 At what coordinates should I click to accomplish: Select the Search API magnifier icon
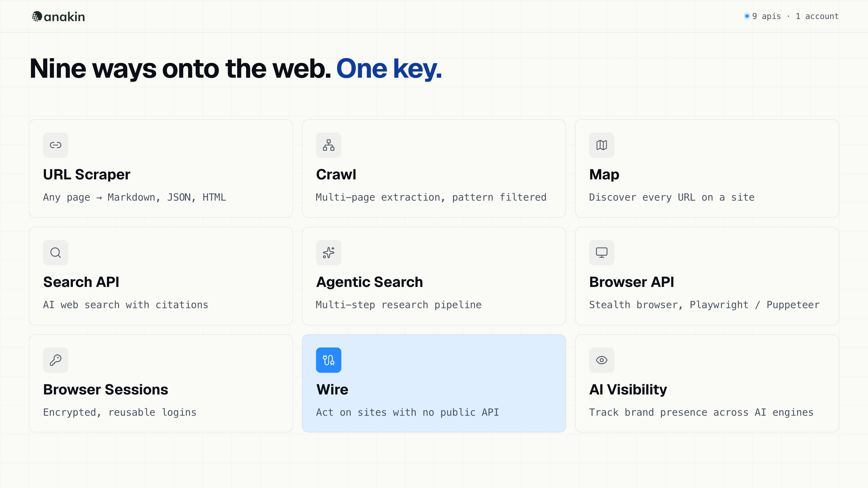pyautogui.click(x=56, y=253)
